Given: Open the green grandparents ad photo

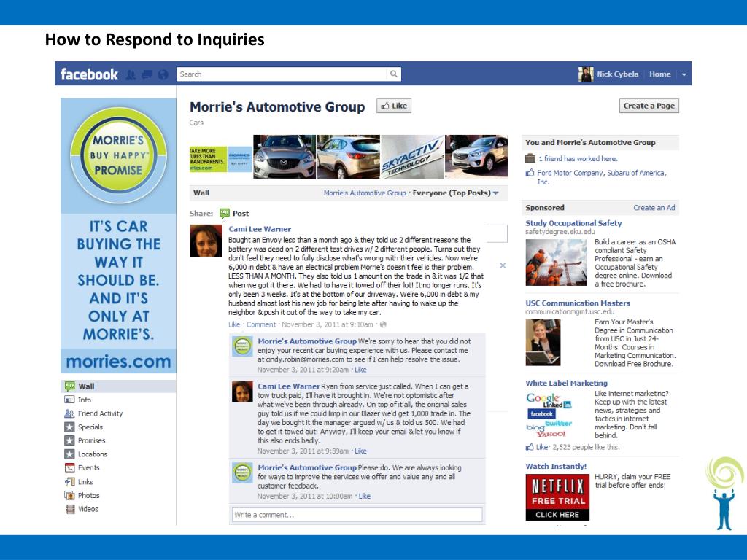Looking at the screenshot, I should coord(220,160).
